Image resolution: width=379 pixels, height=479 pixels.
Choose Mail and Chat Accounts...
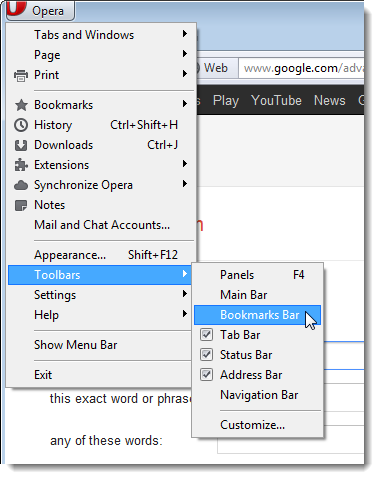click(x=101, y=225)
